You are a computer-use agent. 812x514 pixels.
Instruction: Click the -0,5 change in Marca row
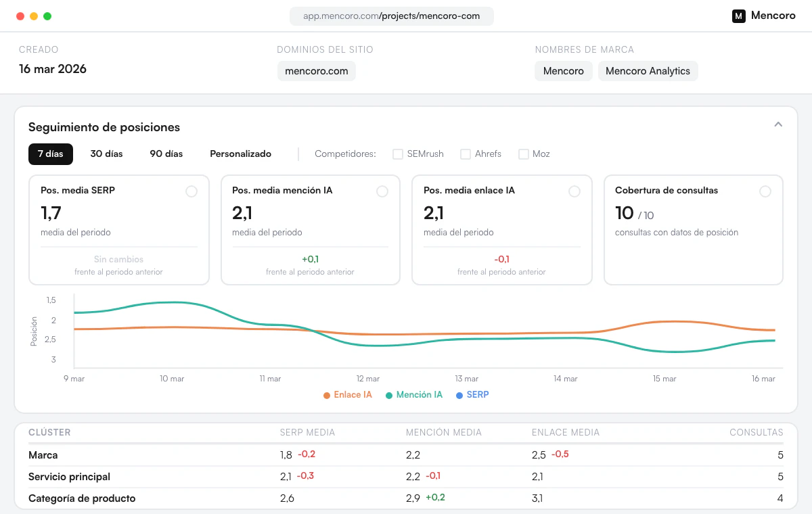tap(560, 454)
